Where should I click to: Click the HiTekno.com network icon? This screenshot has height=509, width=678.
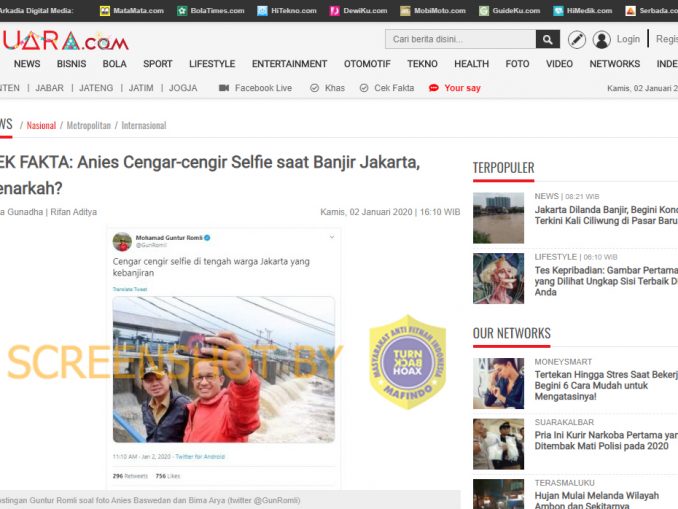262,11
